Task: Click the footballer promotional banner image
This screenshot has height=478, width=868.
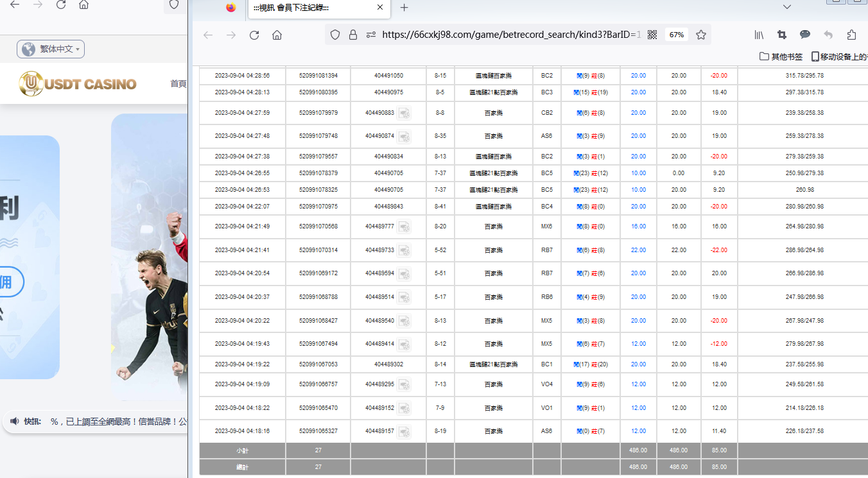Action: pos(150,257)
